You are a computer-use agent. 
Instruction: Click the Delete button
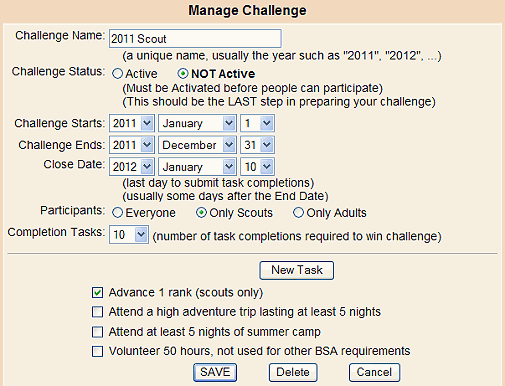point(293,372)
